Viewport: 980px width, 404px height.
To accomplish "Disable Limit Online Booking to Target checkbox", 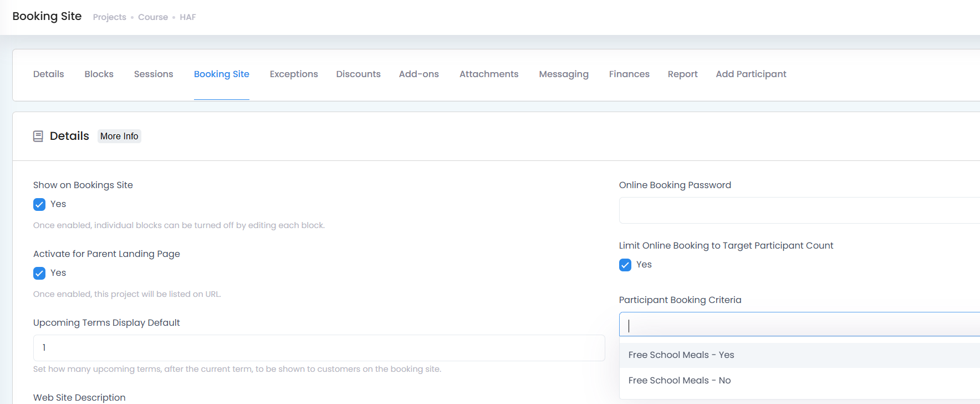I will (625, 265).
